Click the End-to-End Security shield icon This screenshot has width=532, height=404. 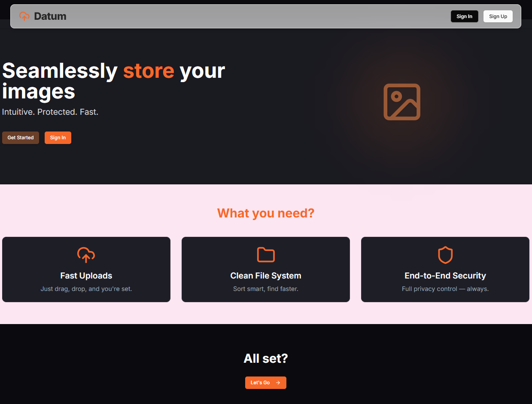coord(445,255)
